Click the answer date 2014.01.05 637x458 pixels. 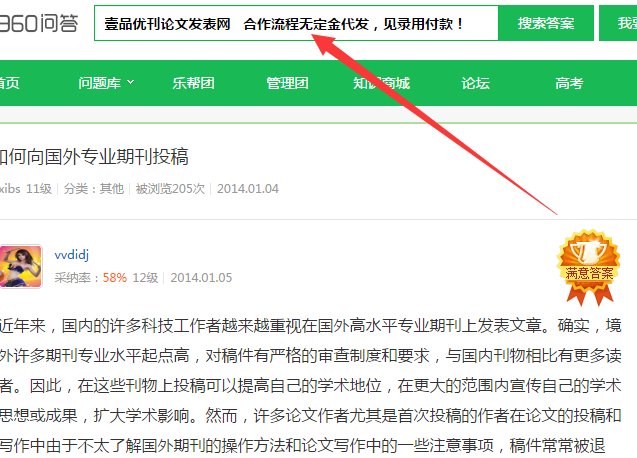click(x=201, y=278)
